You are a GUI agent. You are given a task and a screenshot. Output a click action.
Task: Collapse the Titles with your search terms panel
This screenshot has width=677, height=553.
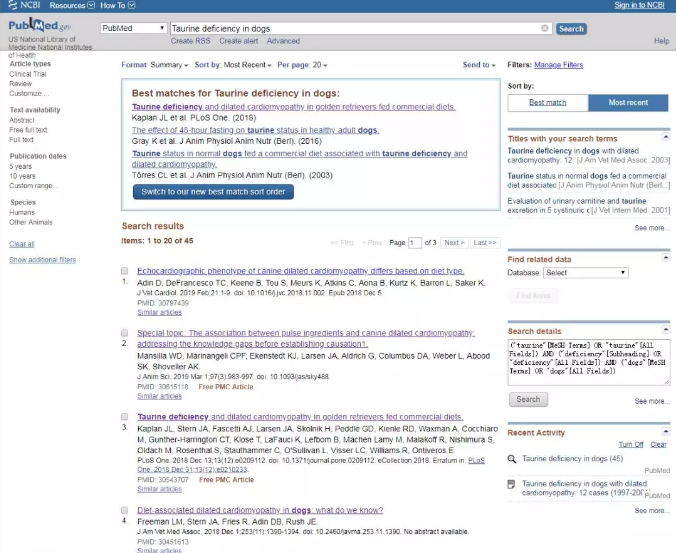[x=666, y=137]
